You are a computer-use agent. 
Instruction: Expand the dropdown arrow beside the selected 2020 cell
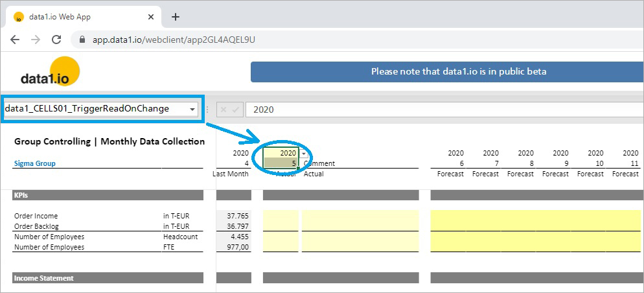click(x=303, y=153)
